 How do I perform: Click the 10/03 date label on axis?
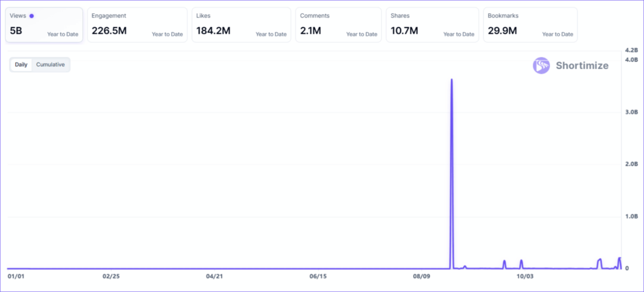pos(525,276)
